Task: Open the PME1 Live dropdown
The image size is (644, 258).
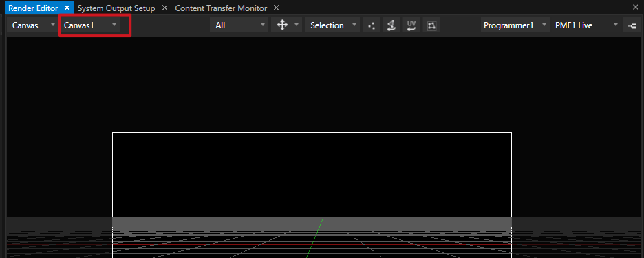Action: pyautogui.click(x=586, y=25)
